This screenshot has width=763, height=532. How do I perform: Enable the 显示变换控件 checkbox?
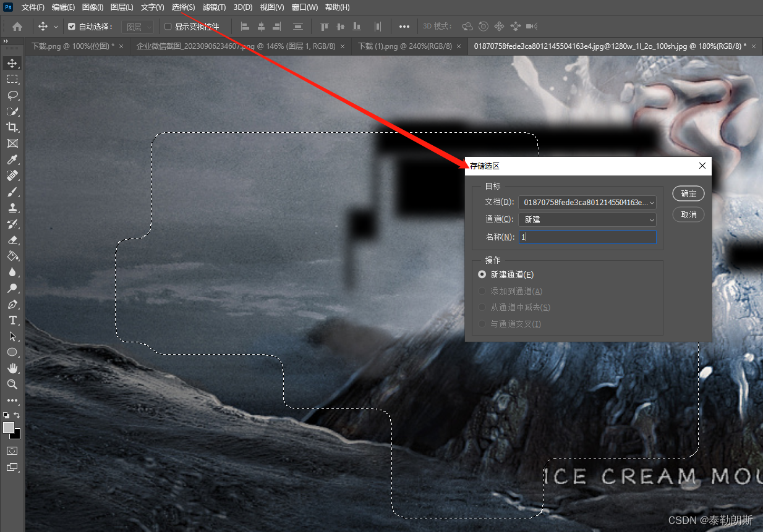click(168, 27)
